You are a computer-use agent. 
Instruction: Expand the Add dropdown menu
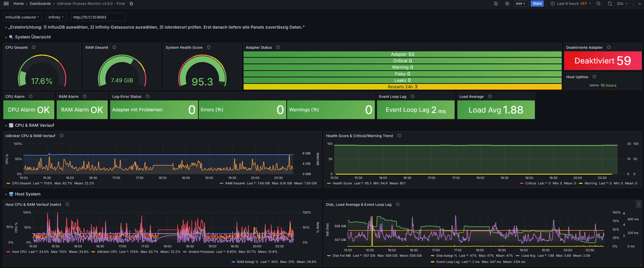(x=521, y=4)
